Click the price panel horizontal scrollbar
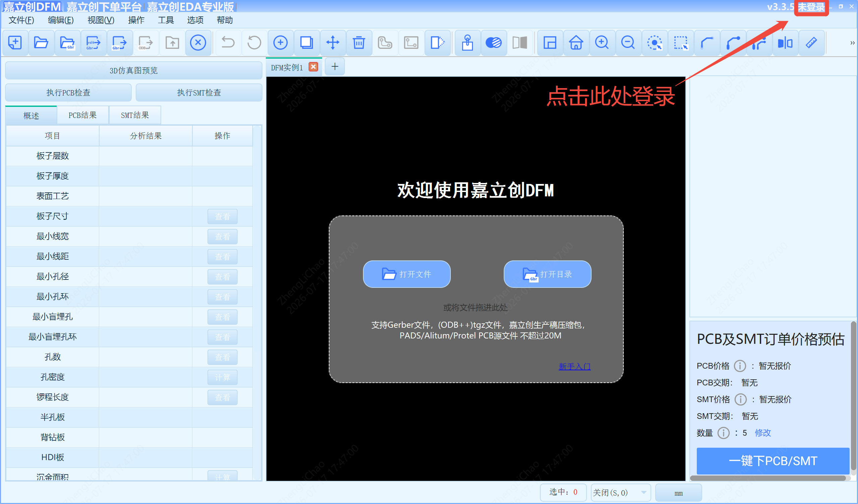This screenshot has width=858, height=504. pos(768,478)
